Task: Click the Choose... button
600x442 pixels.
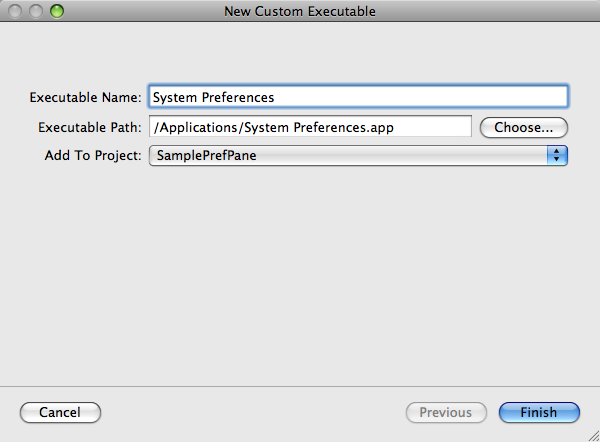Action: pyautogui.click(x=524, y=127)
